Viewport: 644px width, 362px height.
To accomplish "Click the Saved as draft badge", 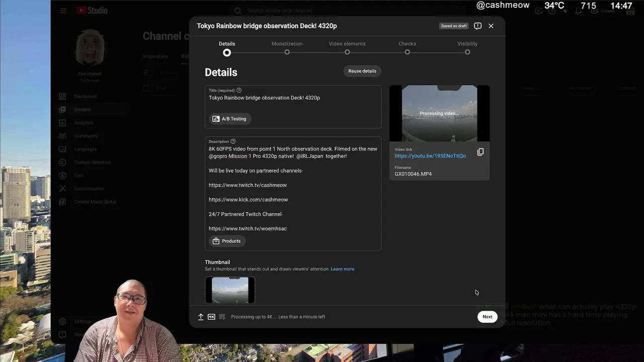I will [x=454, y=26].
